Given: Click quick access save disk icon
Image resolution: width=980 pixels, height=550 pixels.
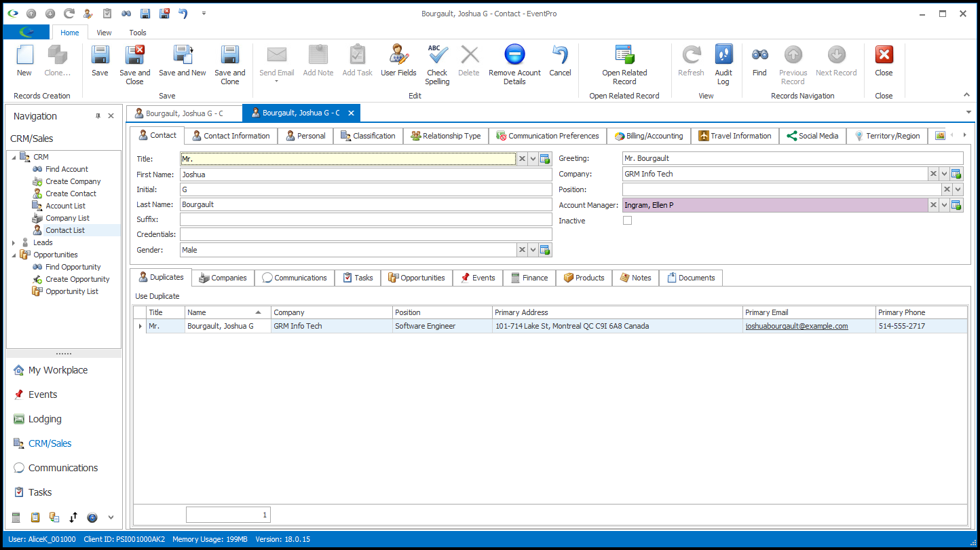Looking at the screenshot, I should [145, 14].
